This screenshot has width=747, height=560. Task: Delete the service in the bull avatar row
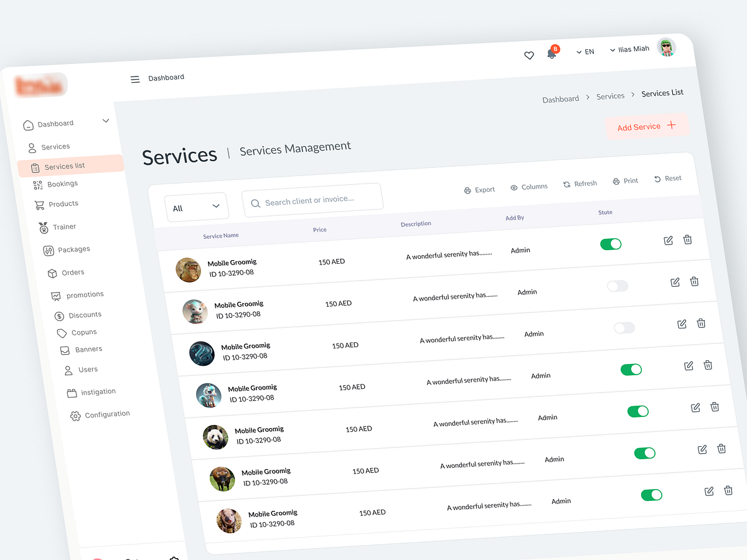721,449
